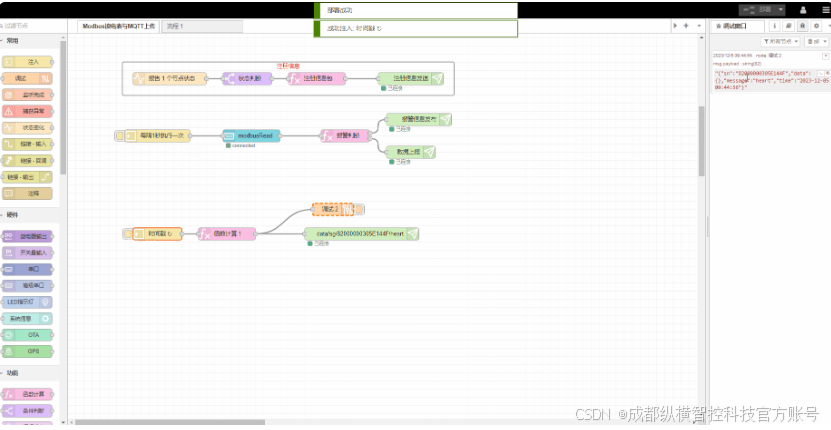831x430 pixels.
Task: Select the system info node with gear icon
Action: [x=28, y=319]
